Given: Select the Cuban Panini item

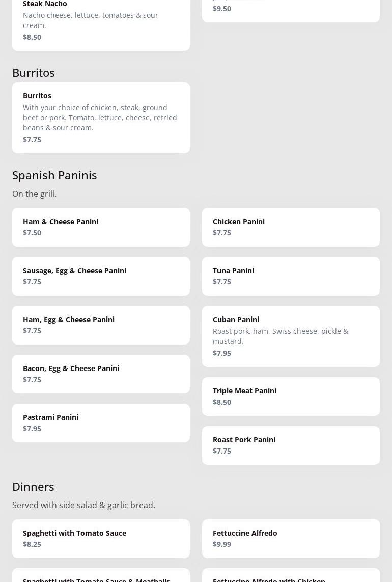Looking at the screenshot, I should tap(291, 336).
